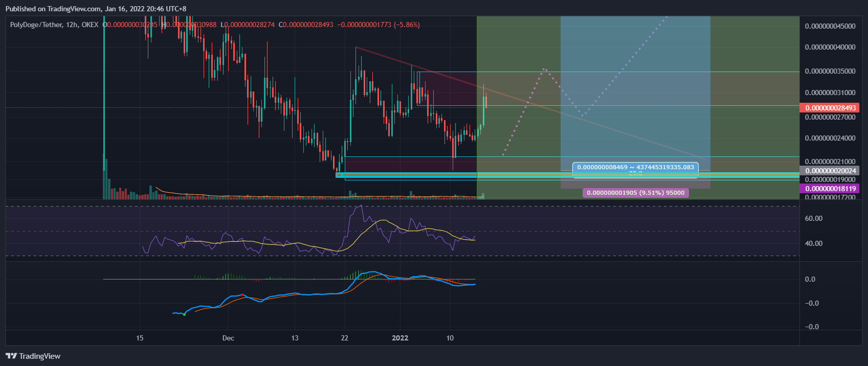The height and width of the screenshot is (366, 868).
Task: Click the closing value C0.000000028493
Action: [306, 25]
